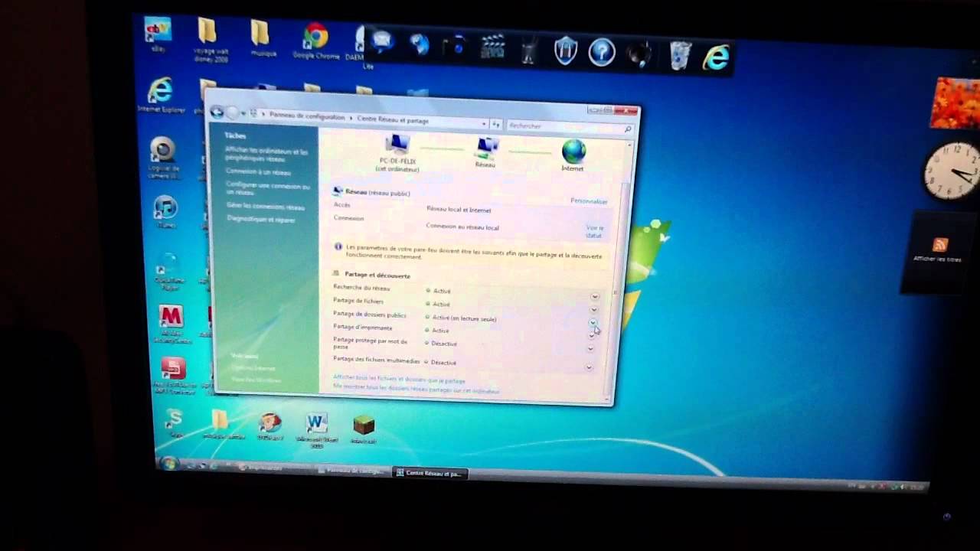Launch Internet Explorer from the top dock

(717, 58)
